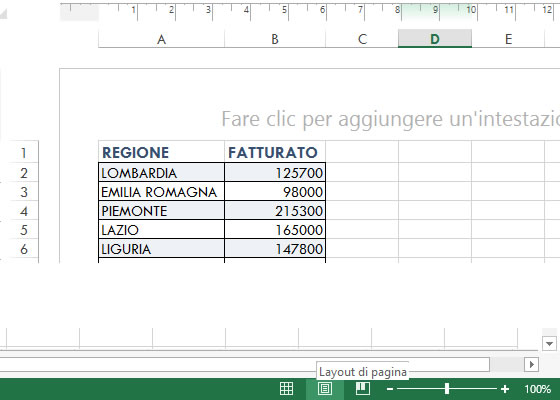Screen dimensions: 560x400
Task: Select the LOMBARDIA cell
Action: 161,172
